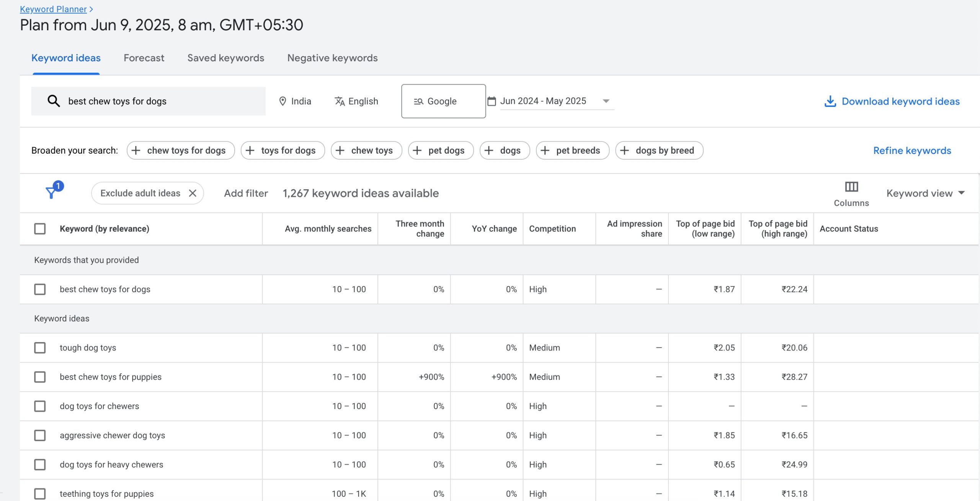
Task: Click the calendar icon by date range
Action: click(x=492, y=101)
